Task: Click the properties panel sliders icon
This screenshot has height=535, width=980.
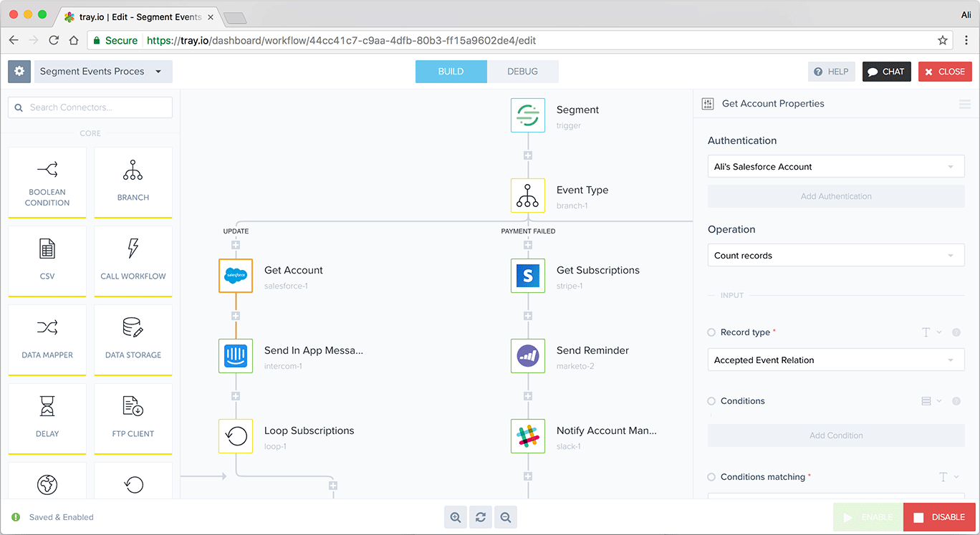Action: (x=708, y=104)
